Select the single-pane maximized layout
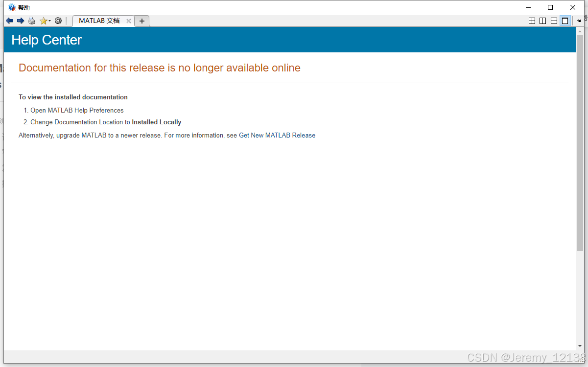 (565, 21)
